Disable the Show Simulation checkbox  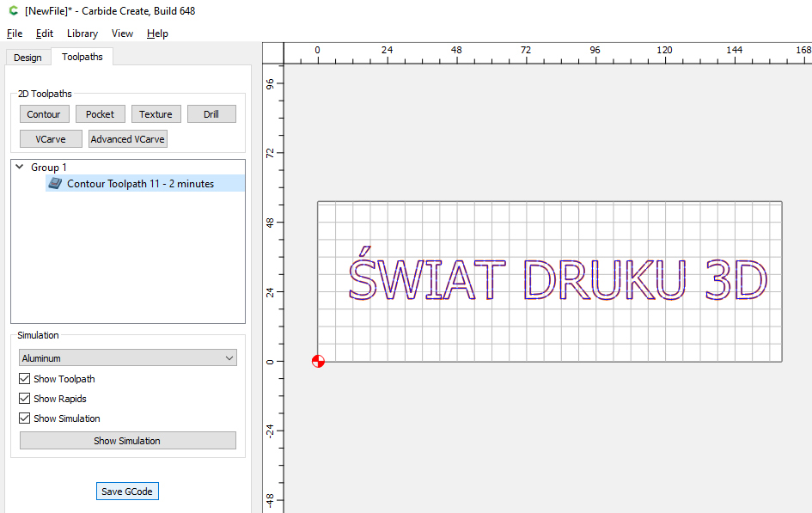pos(24,418)
